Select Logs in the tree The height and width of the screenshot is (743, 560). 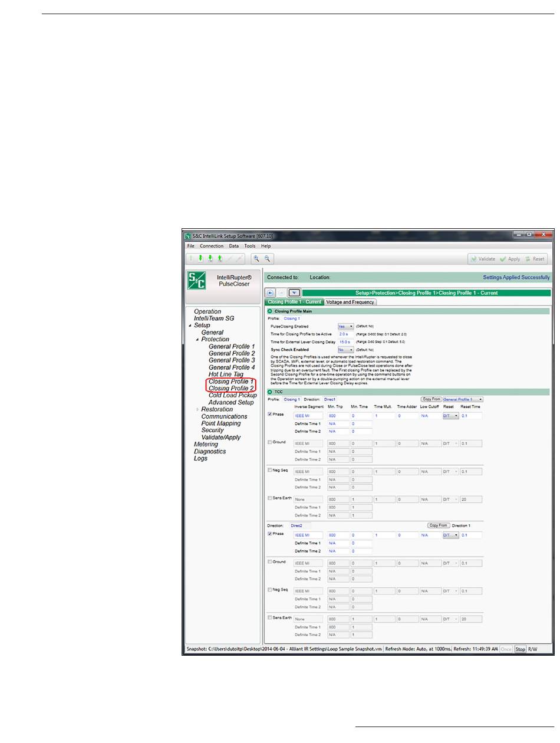click(x=200, y=458)
